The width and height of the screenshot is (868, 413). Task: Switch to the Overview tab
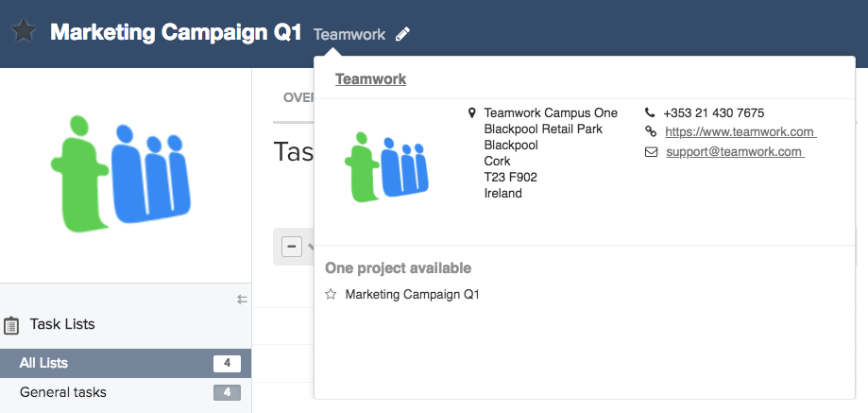pos(298,98)
